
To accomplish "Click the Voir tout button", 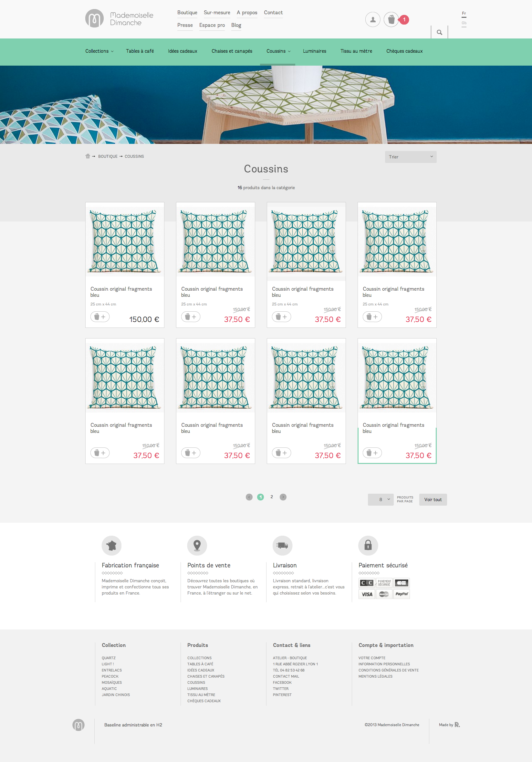I will (433, 499).
